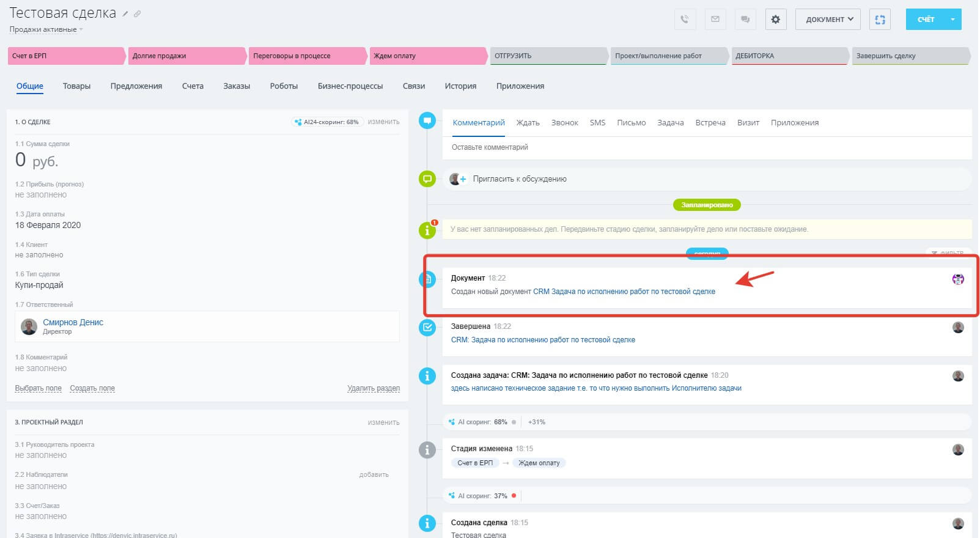Click the Завершена checkmark timeline icon

coord(427,328)
